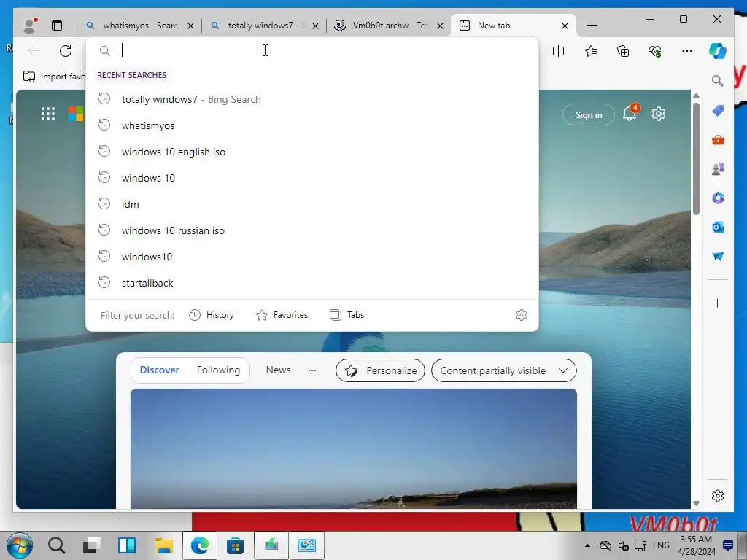Open the Edge profile icon
747x560 pixels.
tap(30, 26)
